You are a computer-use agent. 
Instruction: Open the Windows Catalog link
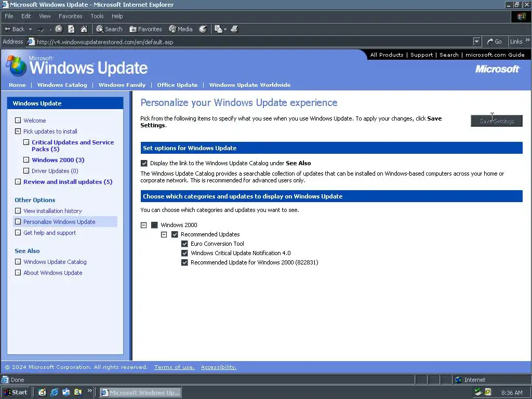62,85
